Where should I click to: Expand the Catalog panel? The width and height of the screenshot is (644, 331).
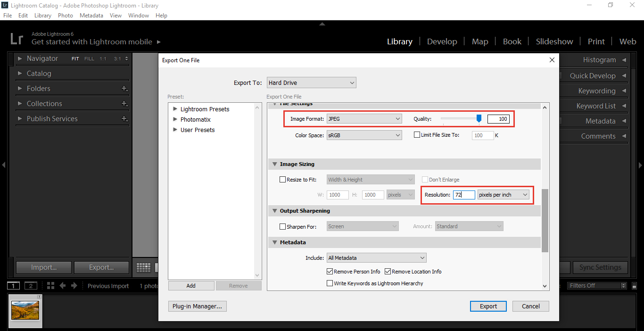point(20,74)
